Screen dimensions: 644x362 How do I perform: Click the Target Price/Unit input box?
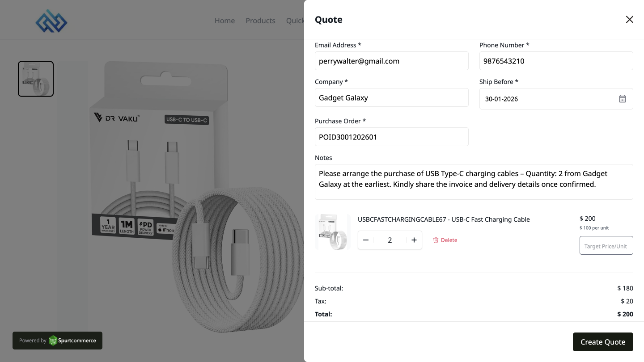click(606, 246)
